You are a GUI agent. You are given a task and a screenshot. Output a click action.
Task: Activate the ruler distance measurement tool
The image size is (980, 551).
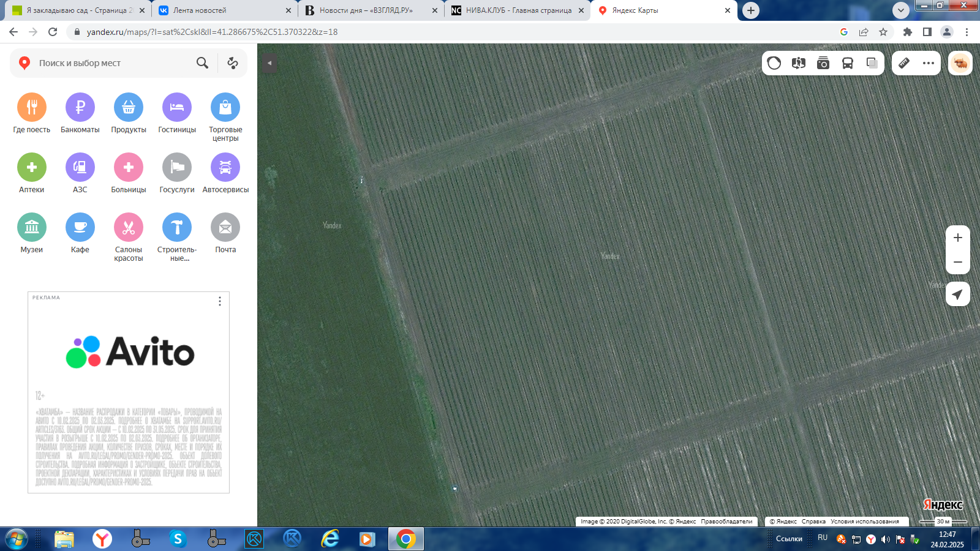coord(904,63)
